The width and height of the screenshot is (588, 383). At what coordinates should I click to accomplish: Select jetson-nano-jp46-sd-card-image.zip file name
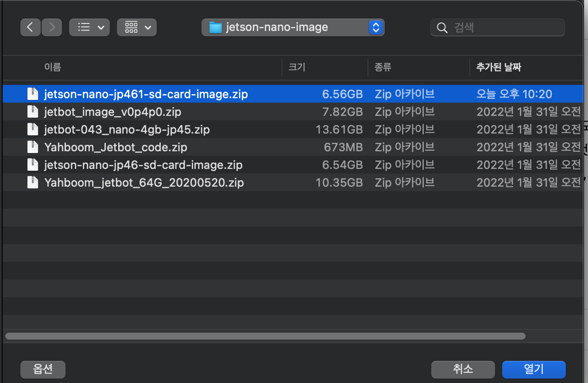click(143, 165)
